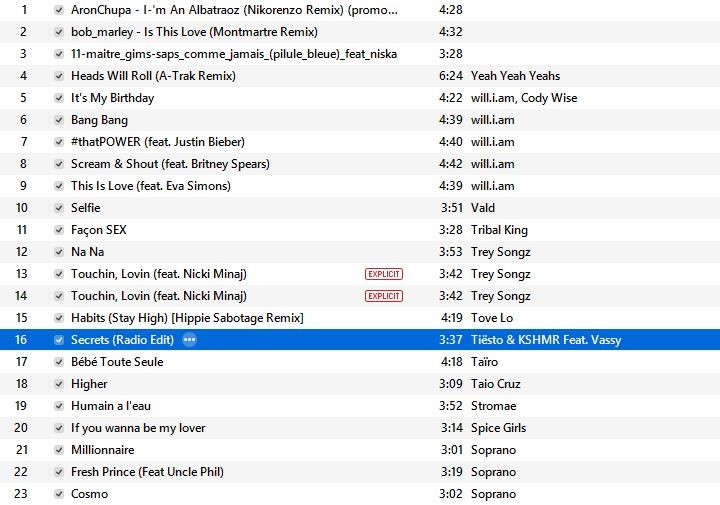This screenshot has width=720, height=505.
Task: Disable the checkbox beside Selfie
Action: pos(59,208)
